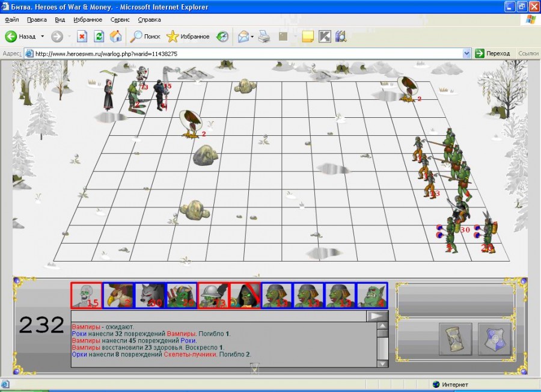Open the Файл menu

pyautogui.click(x=12, y=20)
